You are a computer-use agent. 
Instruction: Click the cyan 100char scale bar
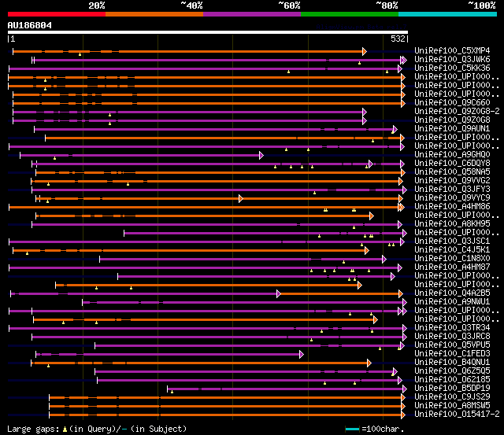[x=352, y=429]
